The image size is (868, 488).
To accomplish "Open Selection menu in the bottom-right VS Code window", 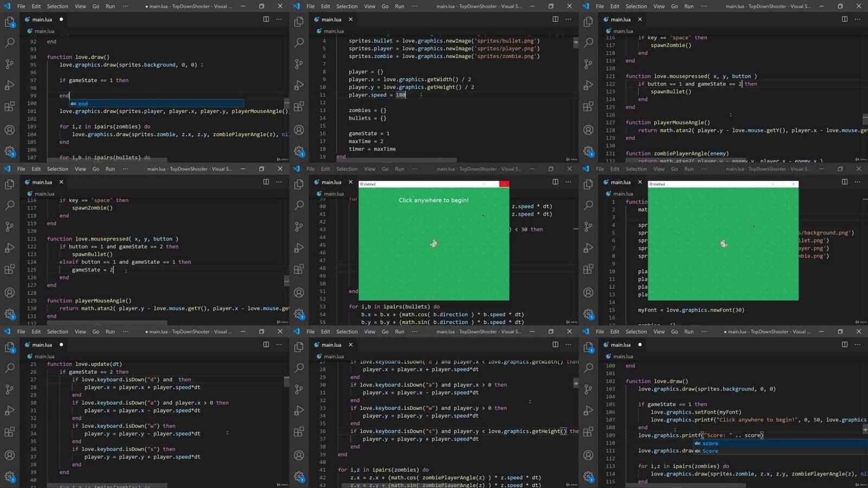I will [636, 332].
